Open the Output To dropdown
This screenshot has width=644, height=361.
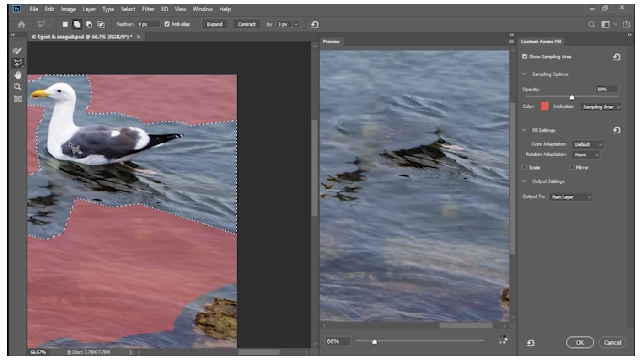pyautogui.click(x=570, y=196)
